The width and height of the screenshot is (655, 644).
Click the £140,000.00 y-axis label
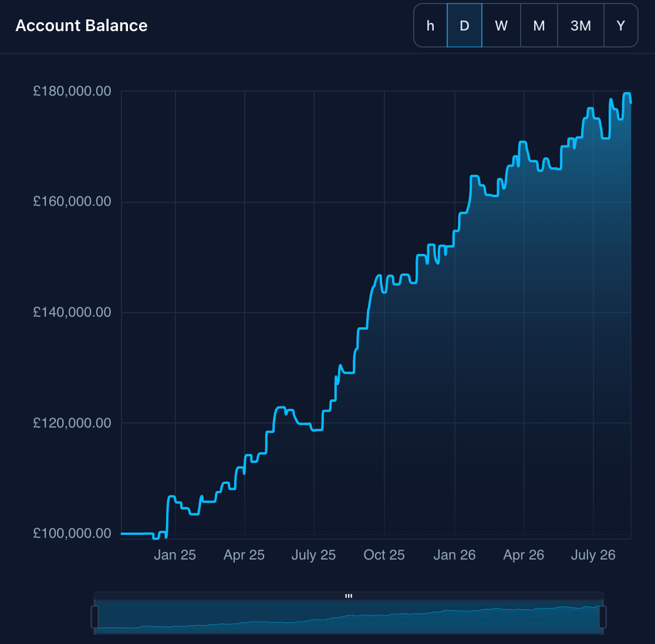pos(72,312)
